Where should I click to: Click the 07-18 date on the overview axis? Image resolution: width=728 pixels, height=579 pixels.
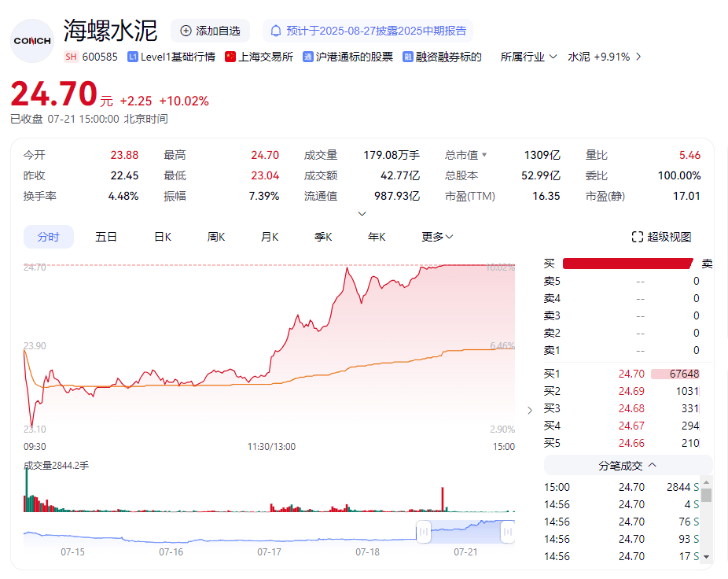pos(367,552)
